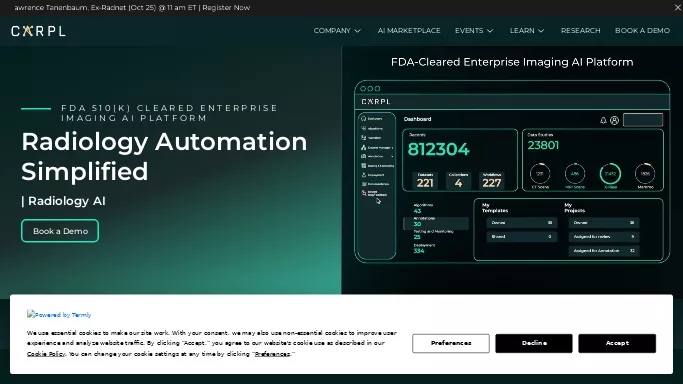This screenshot has height=384, width=683.
Task: Click the Shared row under My Templates
Action: tap(521, 236)
